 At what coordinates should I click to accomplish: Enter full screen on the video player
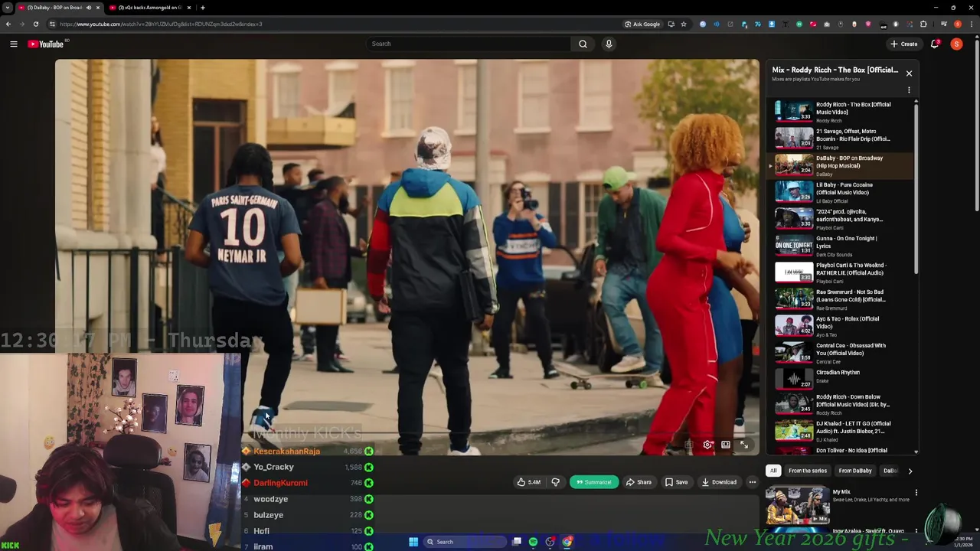coord(744,445)
